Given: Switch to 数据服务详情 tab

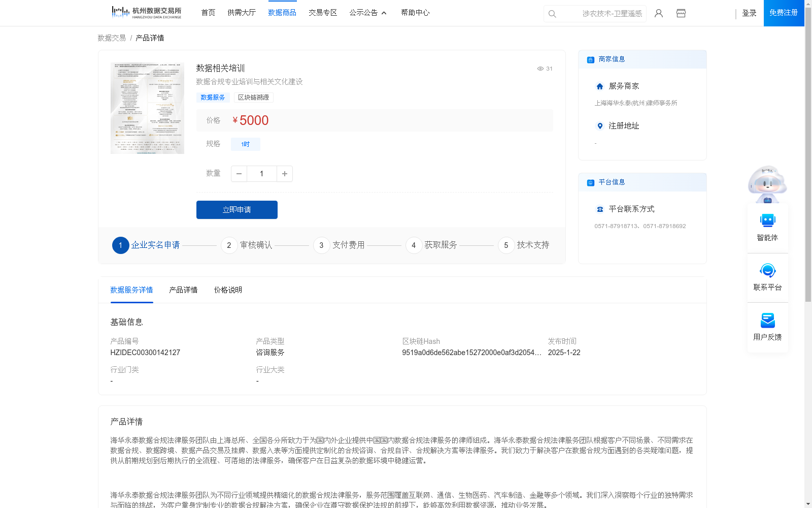Looking at the screenshot, I should coord(131,290).
